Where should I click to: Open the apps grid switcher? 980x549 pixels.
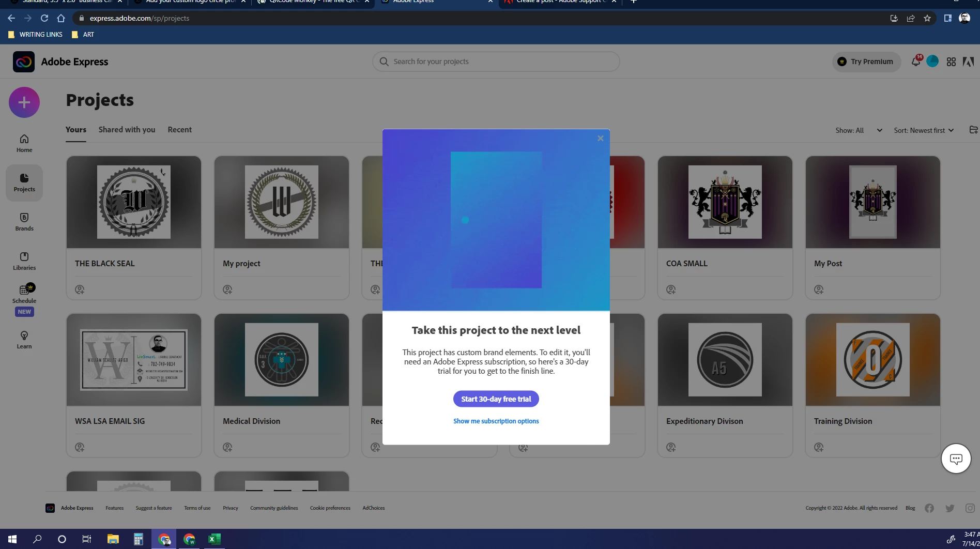click(x=951, y=62)
